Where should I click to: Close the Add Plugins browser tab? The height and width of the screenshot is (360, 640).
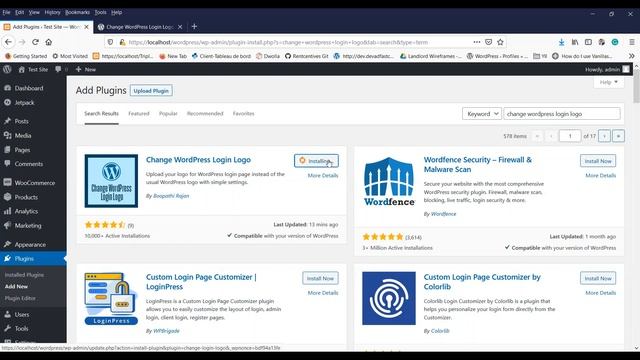coord(86,27)
